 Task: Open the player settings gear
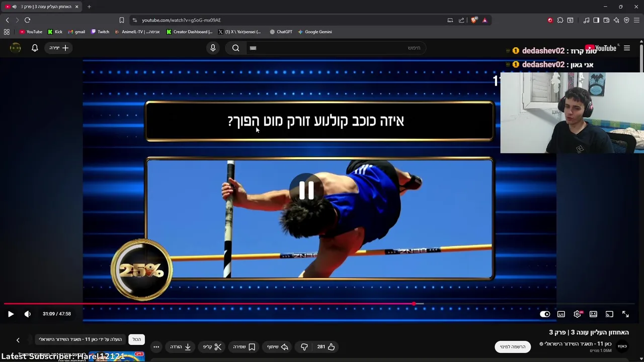(x=577, y=314)
